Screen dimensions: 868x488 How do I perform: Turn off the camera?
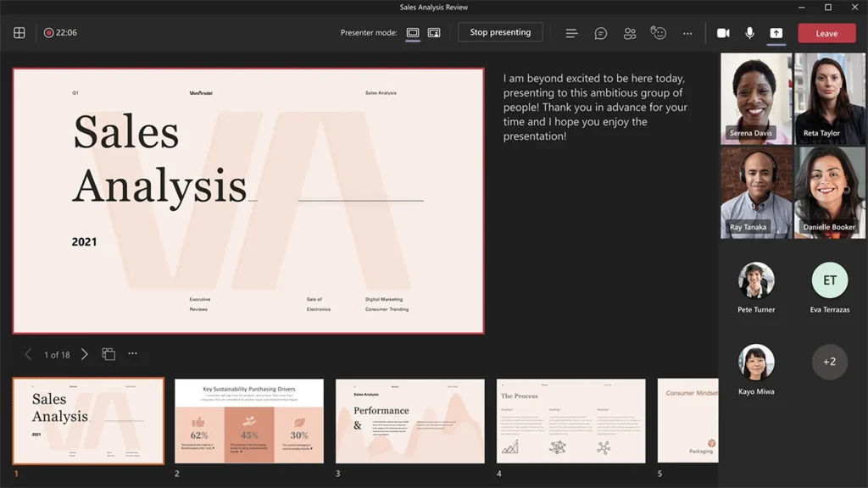click(x=723, y=32)
